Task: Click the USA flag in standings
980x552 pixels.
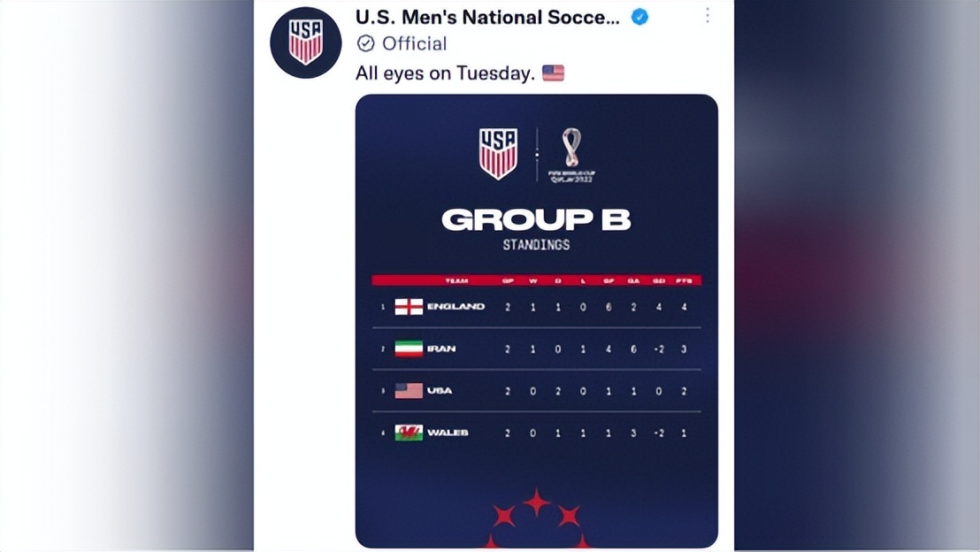Action: [409, 390]
